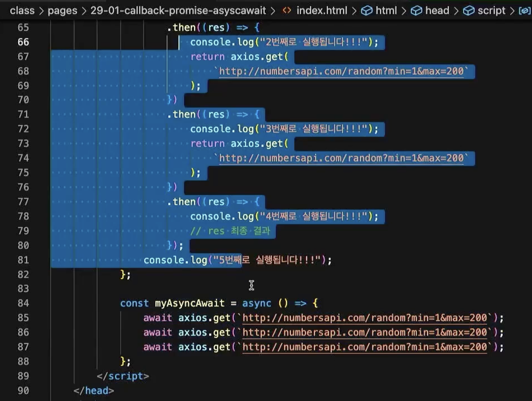Click line number 84 in gutter
Screen dimensions: 532x401
click(x=23, y=303)
